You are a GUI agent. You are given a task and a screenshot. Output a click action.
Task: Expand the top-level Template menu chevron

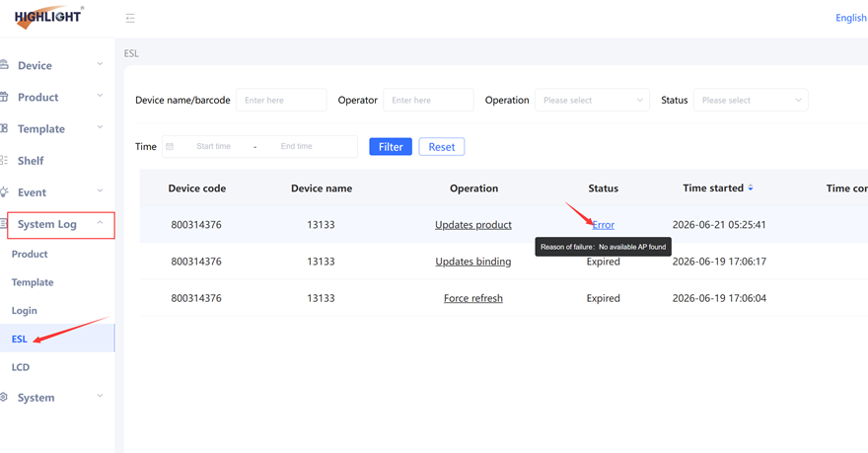coord(101,127)
